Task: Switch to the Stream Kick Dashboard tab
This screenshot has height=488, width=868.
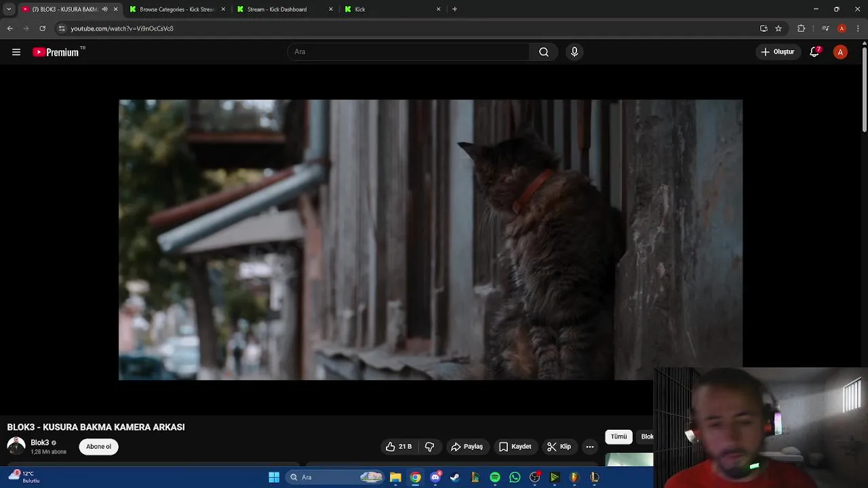Action: pos(285,9)
